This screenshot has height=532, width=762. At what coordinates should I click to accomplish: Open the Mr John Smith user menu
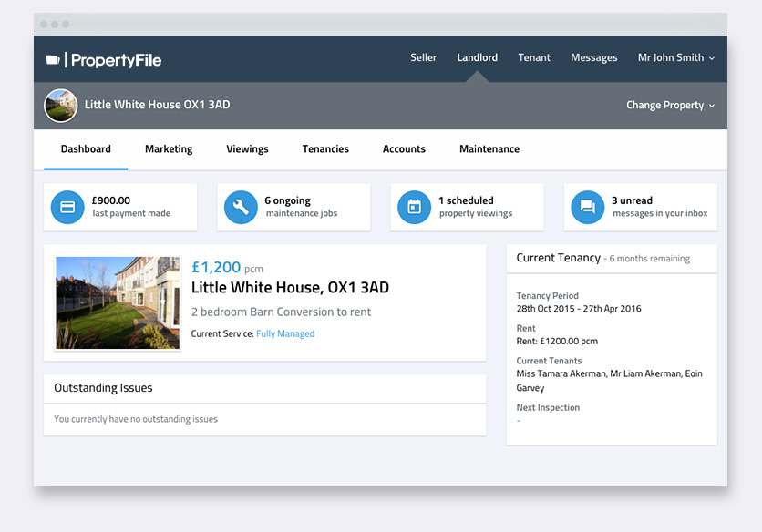point(675,58)
